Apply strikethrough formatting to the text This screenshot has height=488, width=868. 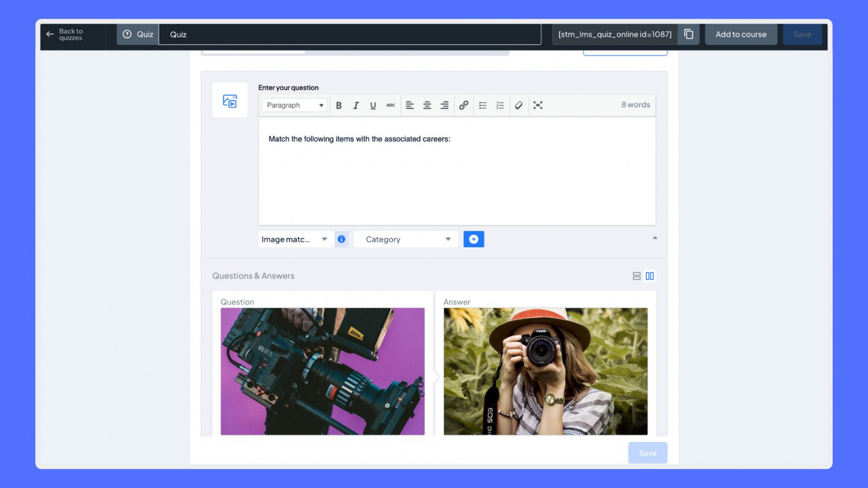pyautogui.click(x=390, y=105)
